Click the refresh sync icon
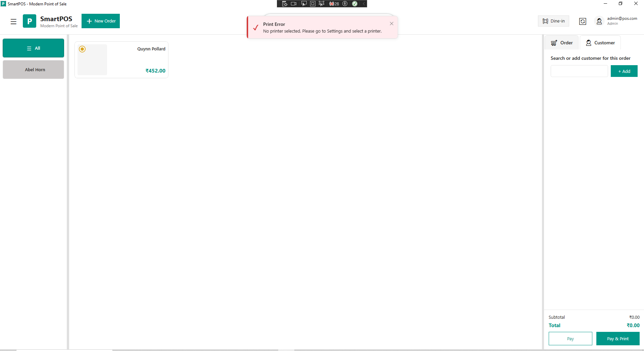This screenshot has height=351, width=644. 583,21
